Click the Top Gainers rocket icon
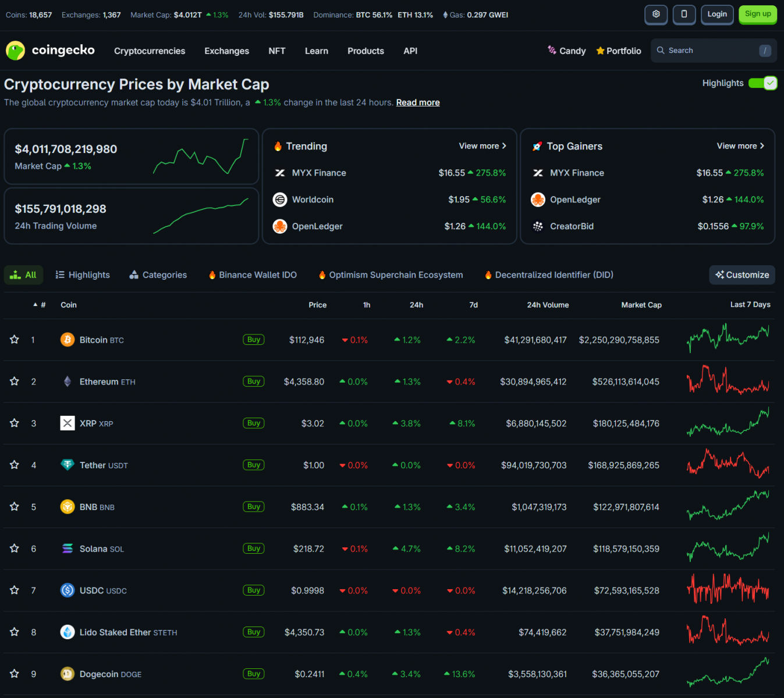784x698 pixels. (x=537, y=146)
